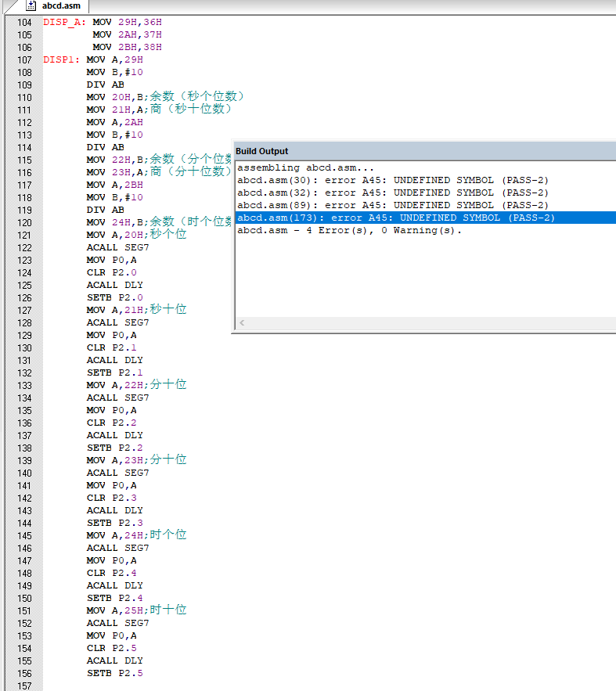Image resolution: width=616 pixels, height=691 pixels.
Task: Select the abcd.asm(89) error line
Action: [393, 205]
